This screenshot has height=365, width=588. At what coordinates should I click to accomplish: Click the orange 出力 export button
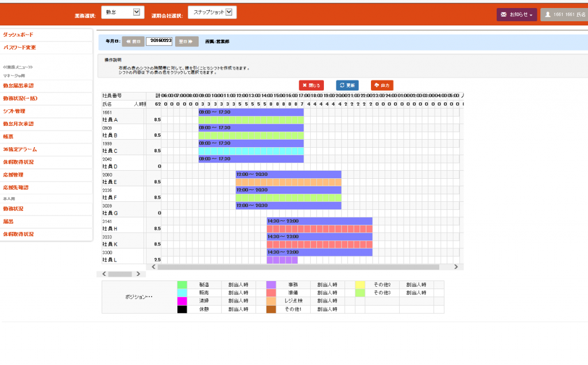point(382,85)
